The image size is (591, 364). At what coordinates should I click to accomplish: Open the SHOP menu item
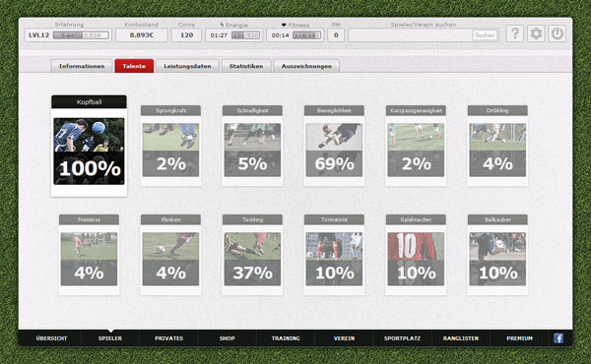(x=227, y=338)
